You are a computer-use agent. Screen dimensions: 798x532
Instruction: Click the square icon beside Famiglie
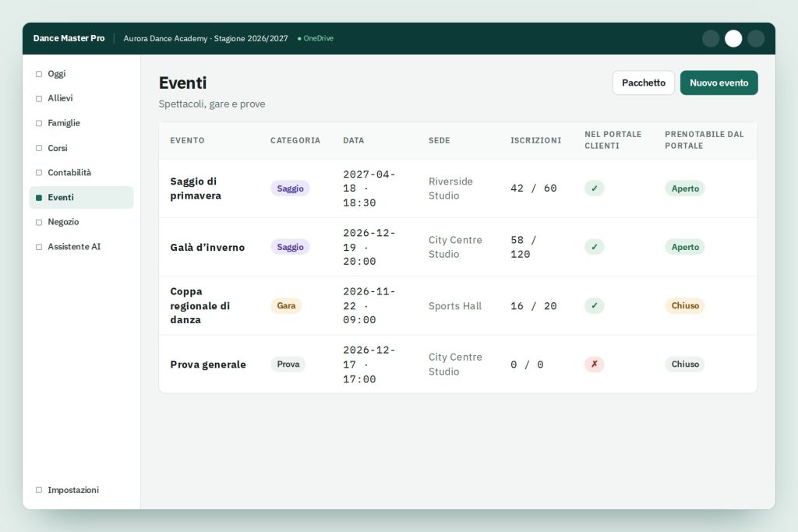[39, 123]
